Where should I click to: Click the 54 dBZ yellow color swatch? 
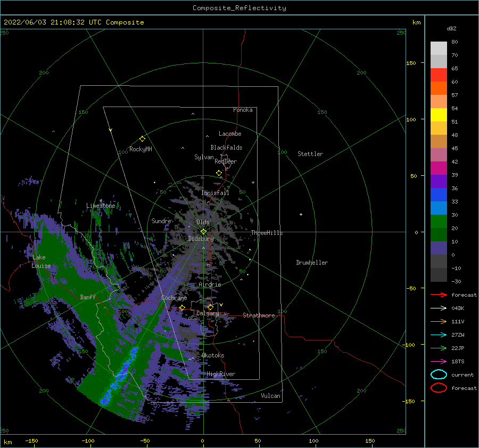click(x=439, y=115)
